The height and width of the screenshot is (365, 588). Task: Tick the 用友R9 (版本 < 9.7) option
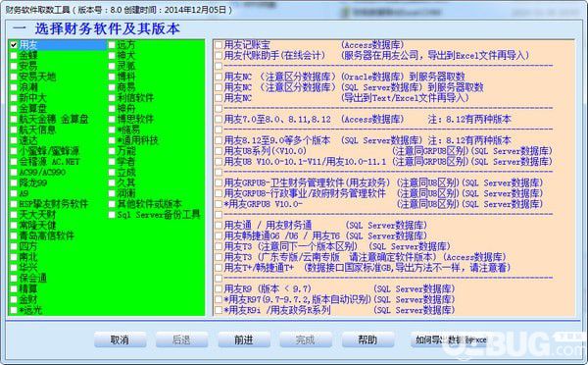219,289
